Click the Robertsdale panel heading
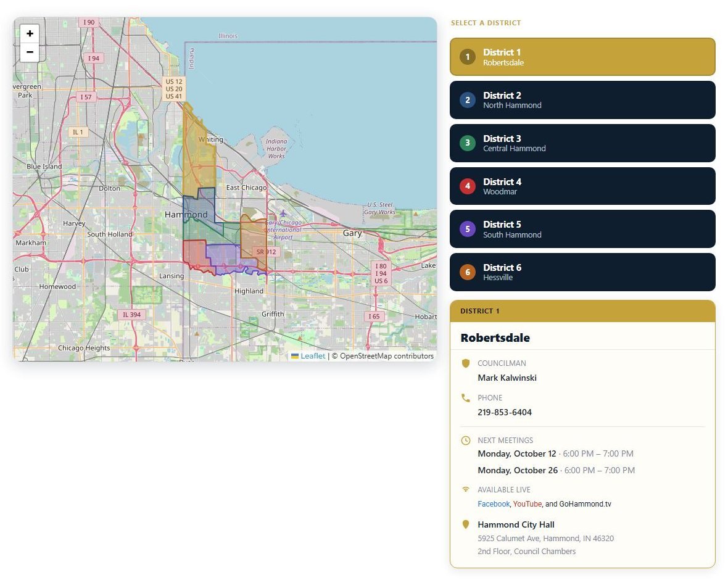This screenshot has width=728, height=580. click(495, 338)
